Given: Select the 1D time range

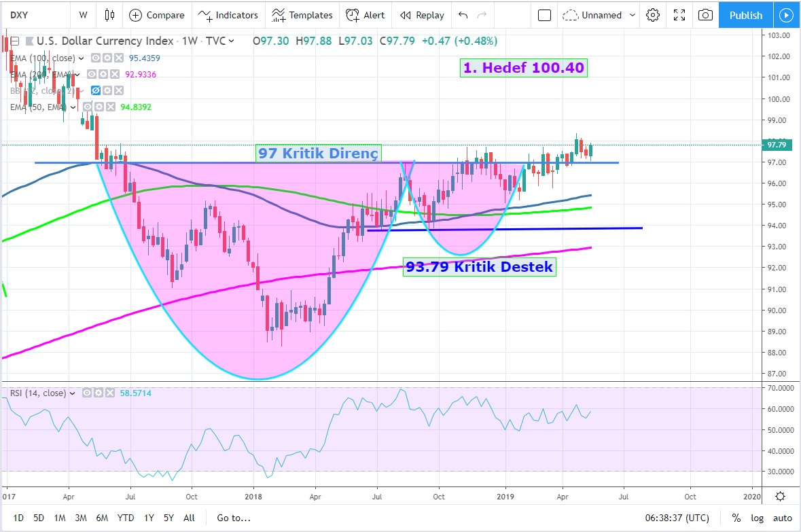Looking at the screenshot, I should coord(18,518).
